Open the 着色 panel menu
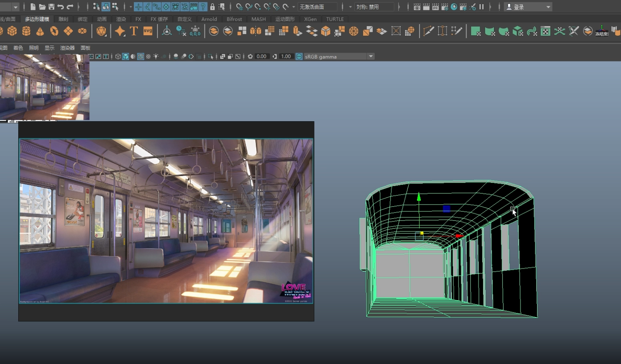This screenshot has height=364, width=621. pos(18,48)
